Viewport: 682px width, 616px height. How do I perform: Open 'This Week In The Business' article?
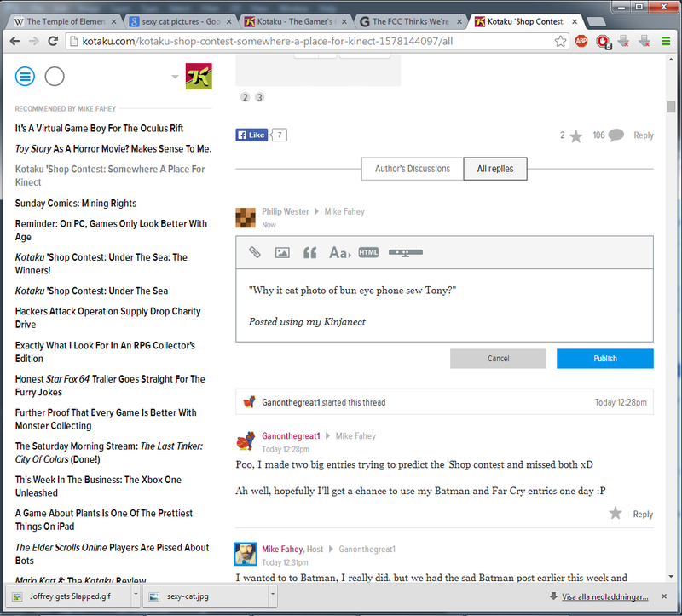98,486
